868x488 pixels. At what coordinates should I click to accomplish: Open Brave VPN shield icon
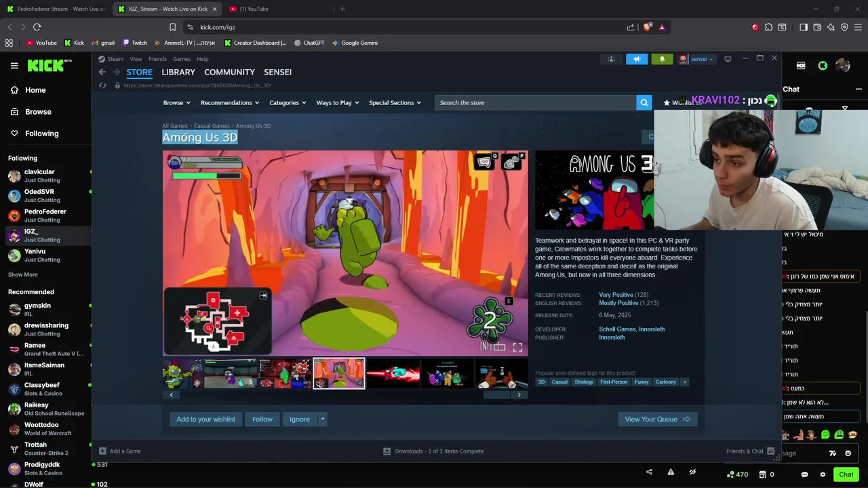[844, 27]
